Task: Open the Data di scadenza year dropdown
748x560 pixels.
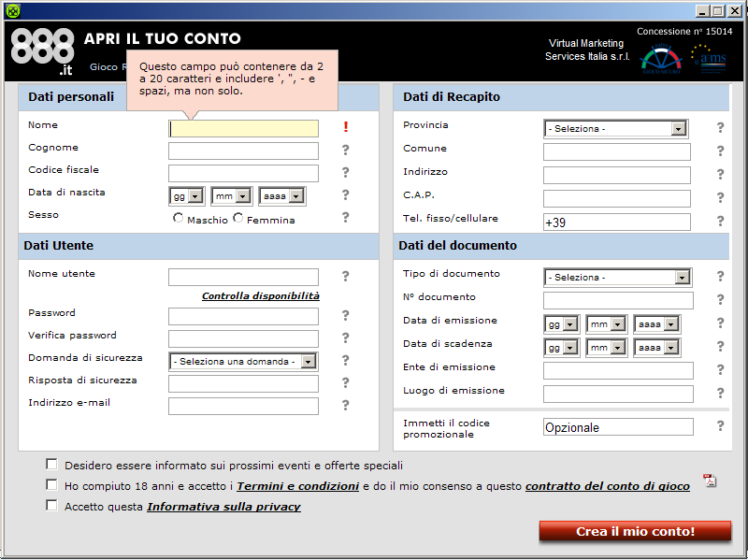Action: point(657,348)
